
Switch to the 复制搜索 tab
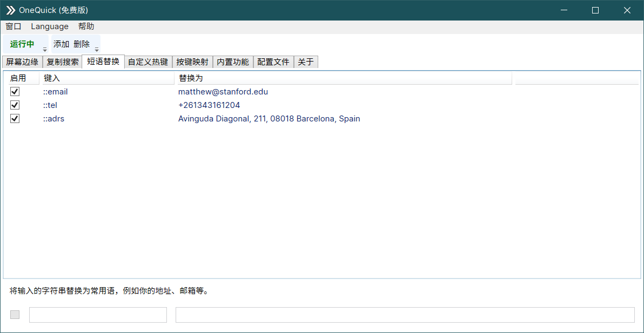[62, 62]
